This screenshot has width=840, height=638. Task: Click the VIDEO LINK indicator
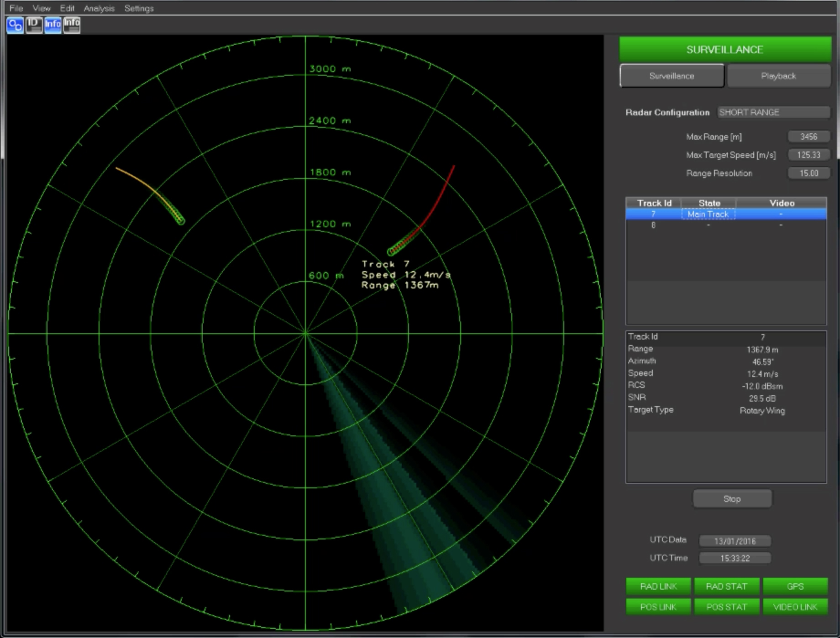[795, 607]
